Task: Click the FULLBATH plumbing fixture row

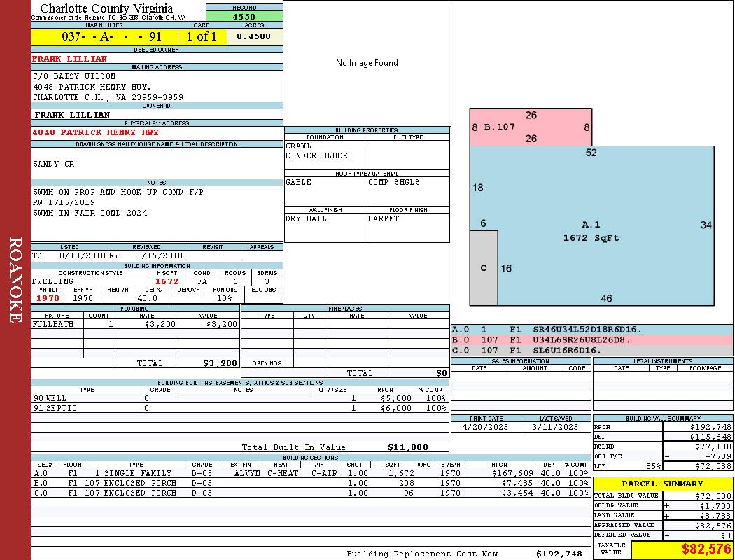Action: coord(136,324)
